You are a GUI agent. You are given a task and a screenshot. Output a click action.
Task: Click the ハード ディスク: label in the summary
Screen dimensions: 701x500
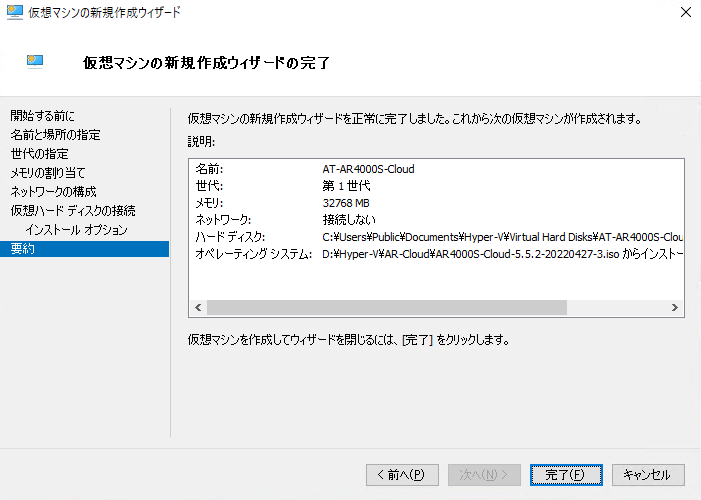point(230,237)
